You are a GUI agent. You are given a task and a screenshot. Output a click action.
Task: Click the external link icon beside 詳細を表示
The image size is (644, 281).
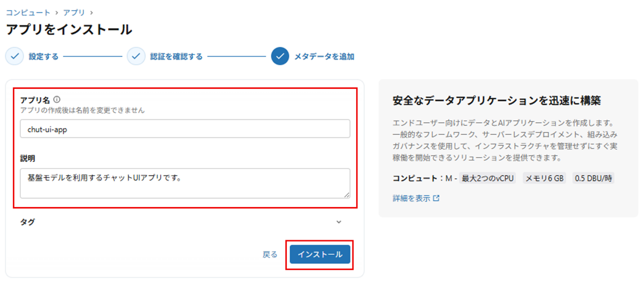pyautogui.click(x=436, y=198)
